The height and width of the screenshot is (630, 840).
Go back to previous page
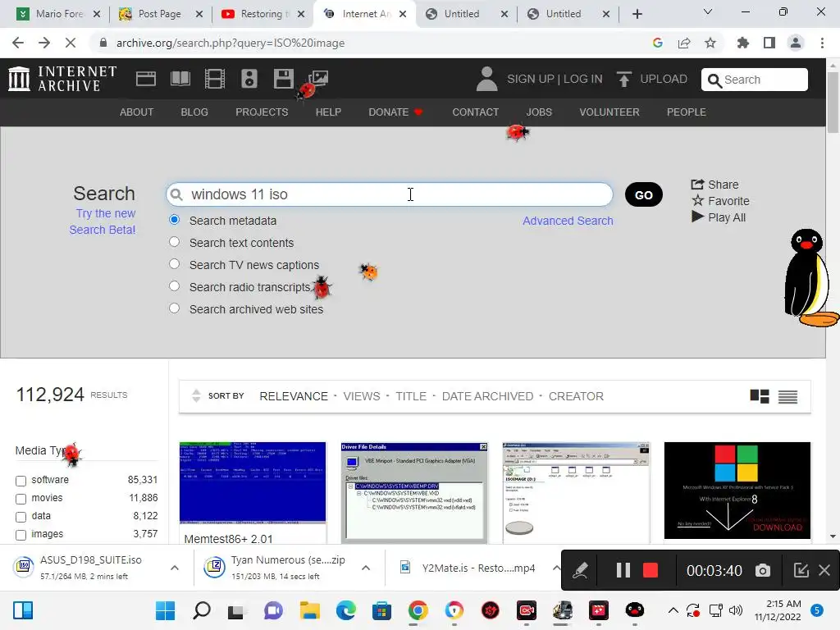(18, 43)
